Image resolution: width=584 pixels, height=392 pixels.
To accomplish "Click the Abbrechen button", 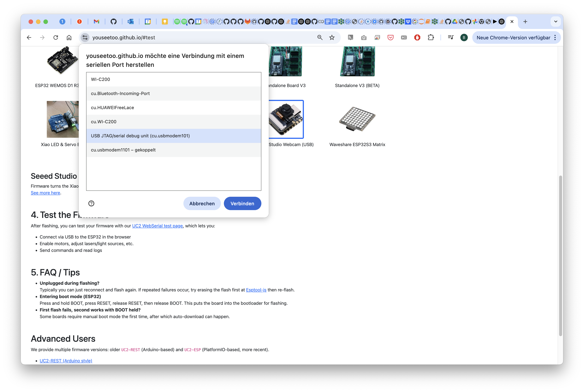I will (x=202, y=203).
